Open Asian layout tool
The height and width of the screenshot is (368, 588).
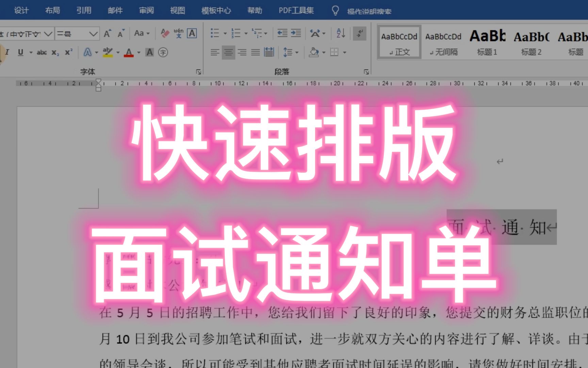tap(315, 33)
